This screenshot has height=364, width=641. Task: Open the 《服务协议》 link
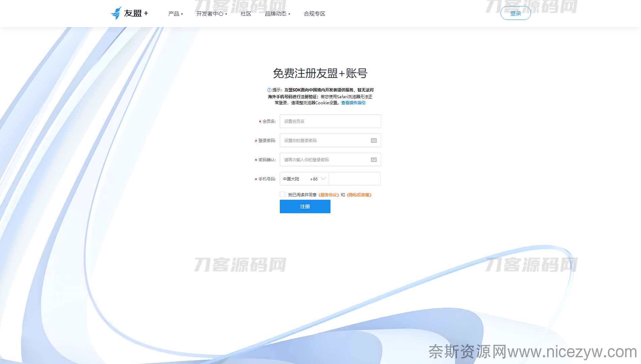pos(328,195)
